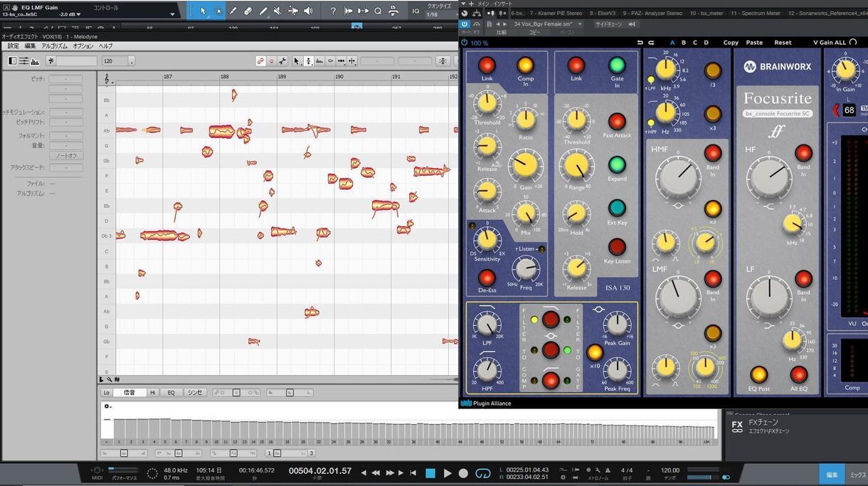Select the range tool in Studio One toolbar
Screen dimensions: 868x486
point(218,11)
